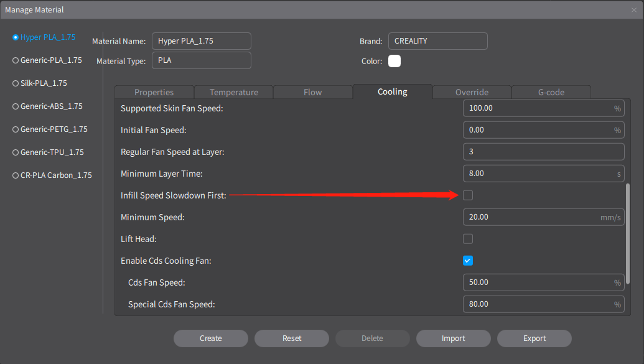Select the Generic-ABS_1.75 material
This screenshot has width=644, height=364.
[x=48, y=106]
